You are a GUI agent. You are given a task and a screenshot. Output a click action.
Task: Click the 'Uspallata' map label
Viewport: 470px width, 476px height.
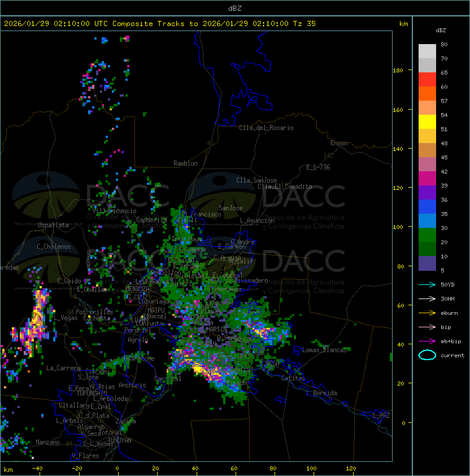(x=53, y=225)
